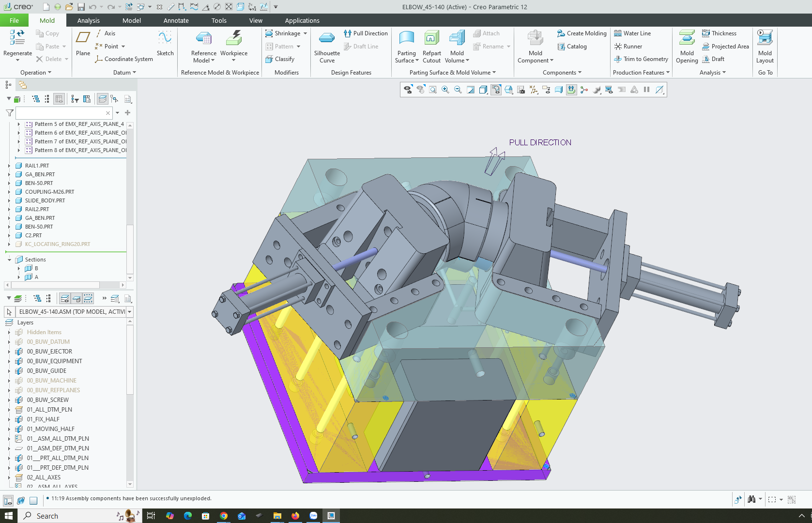The height and width of the screenshot is (523, 812).
Task: Click the Refpart Cutout icon
Action: point(431,39)
